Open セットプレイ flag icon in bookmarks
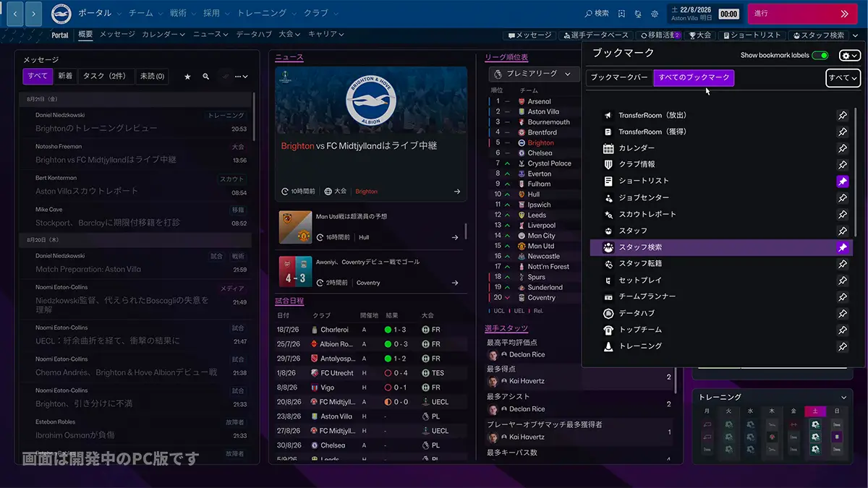This screenshot has width=868, height=488. (x=608, y=281)
